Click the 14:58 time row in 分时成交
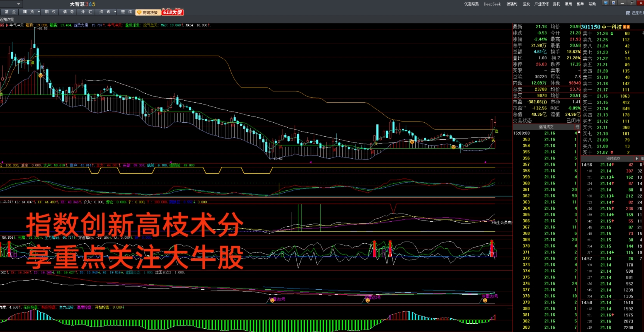The image size is (644, 332). [x=612, y=302]
